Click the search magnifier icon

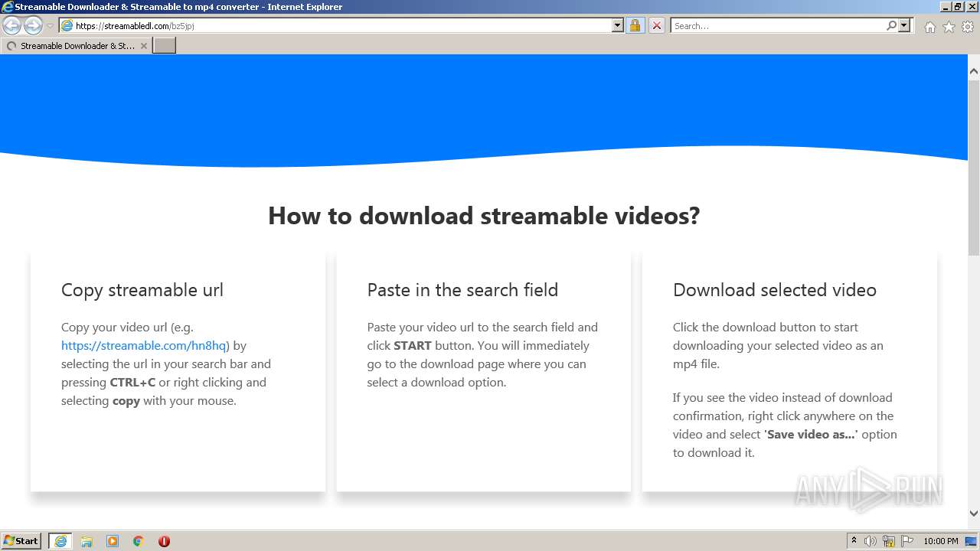[891, 25]
